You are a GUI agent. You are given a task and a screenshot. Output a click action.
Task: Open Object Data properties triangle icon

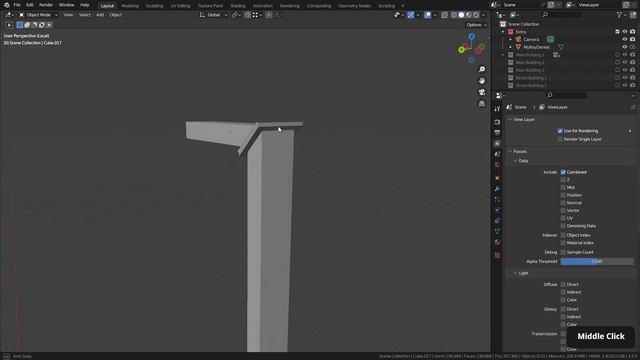pos(497,231)
